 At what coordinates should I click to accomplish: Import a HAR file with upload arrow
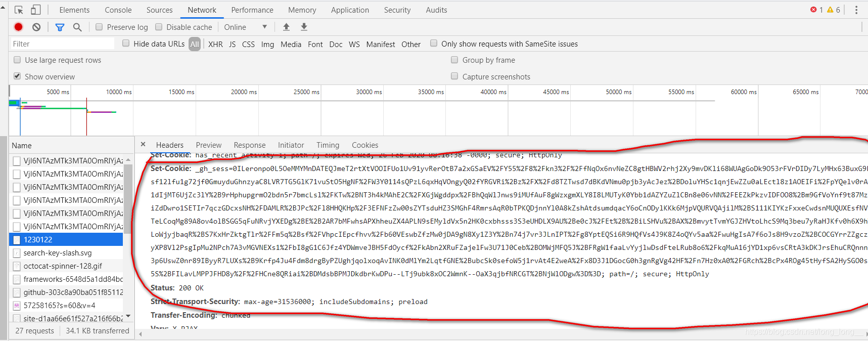286,27
